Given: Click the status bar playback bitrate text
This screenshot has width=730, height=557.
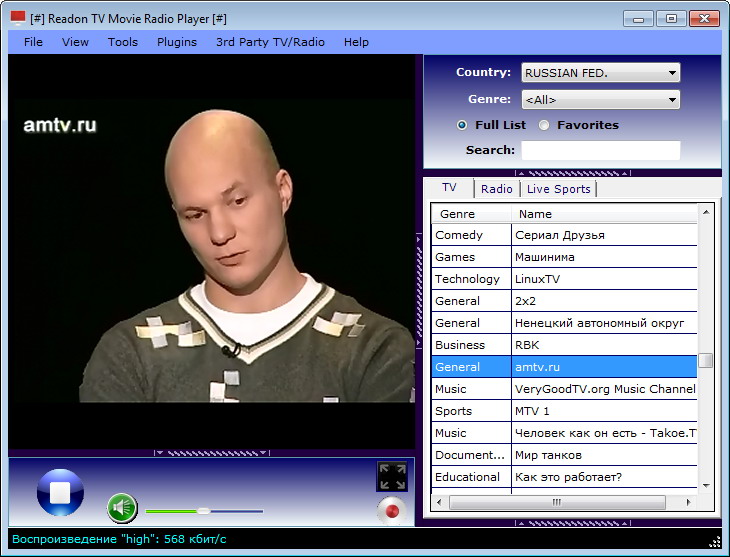Looking at the screenshot, I should coord(119,539).
